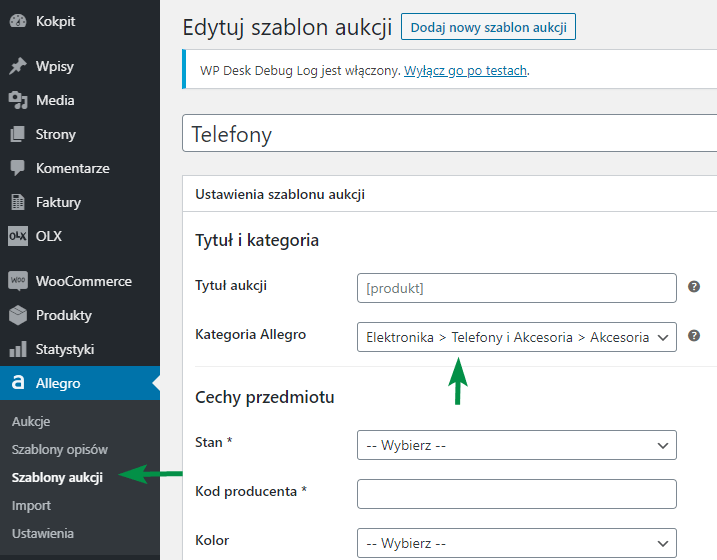
Task: Go to Media in sidebar
Action: tap(55, 100)
